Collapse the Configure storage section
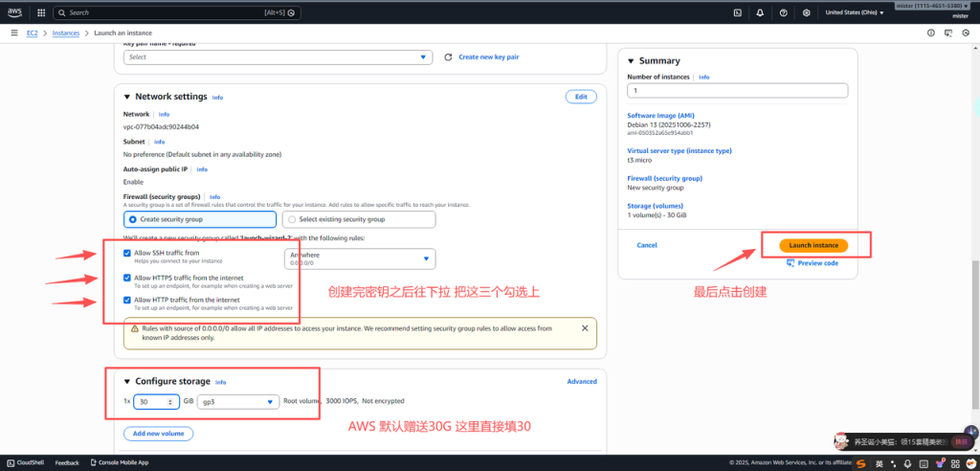Image resolution: width=980 pixels, height=471 pixels. 127,382
